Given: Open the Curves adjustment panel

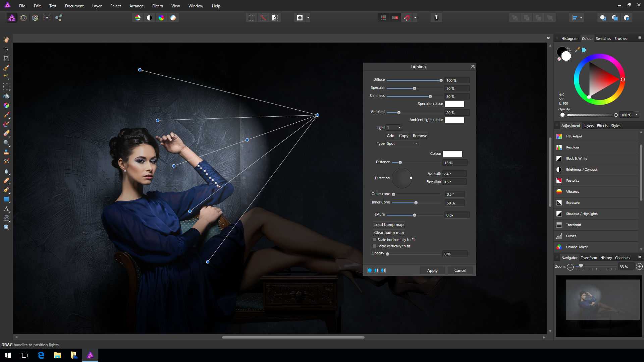Looking at the screenshot, I should pyautogui.click(x=571, y=236).
